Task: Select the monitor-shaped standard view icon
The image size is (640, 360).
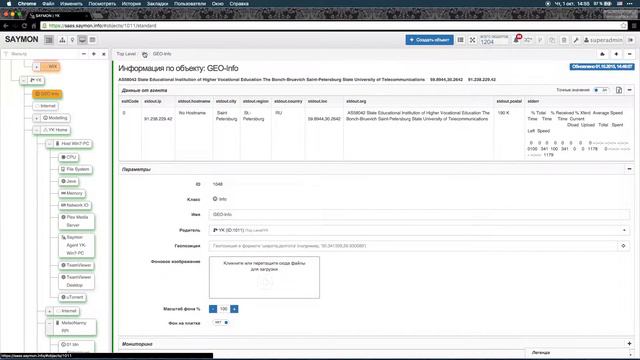Action: coord(82,40)
